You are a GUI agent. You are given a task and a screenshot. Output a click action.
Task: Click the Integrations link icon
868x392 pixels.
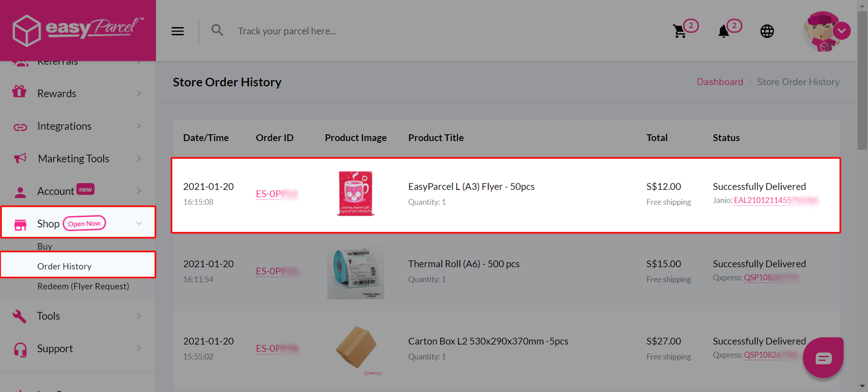coord(20,127)
